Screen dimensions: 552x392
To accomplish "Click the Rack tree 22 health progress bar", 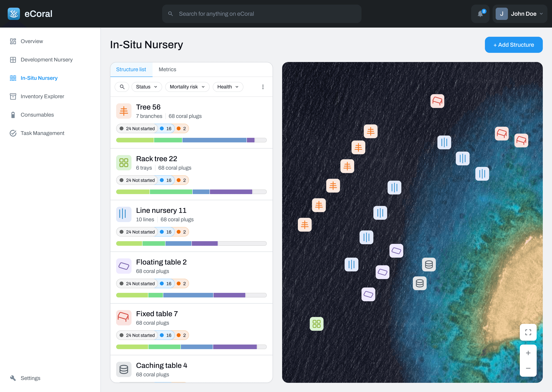I will click(x=191, y=192).
